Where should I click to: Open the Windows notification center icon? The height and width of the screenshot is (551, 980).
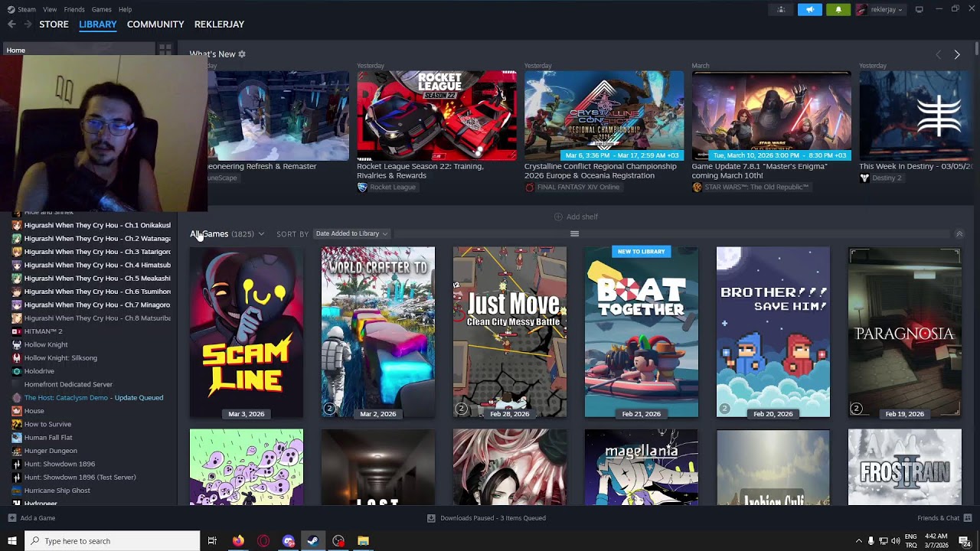[x=964, y=541]
